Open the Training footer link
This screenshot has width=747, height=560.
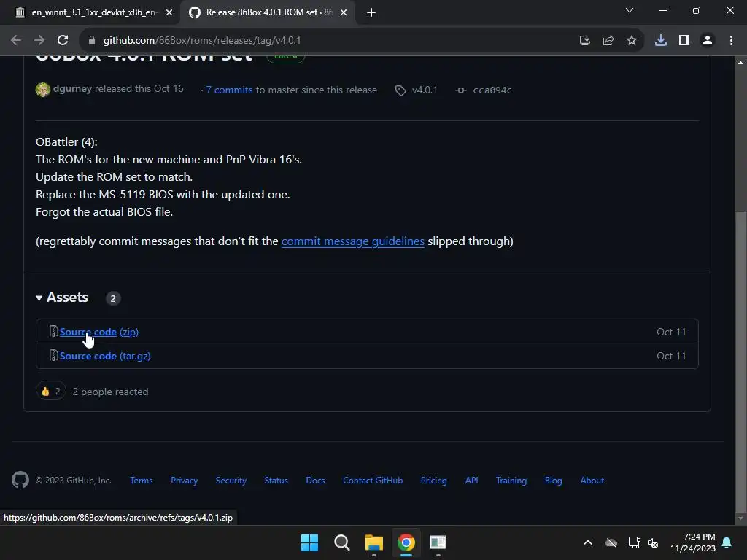[511, 481]
